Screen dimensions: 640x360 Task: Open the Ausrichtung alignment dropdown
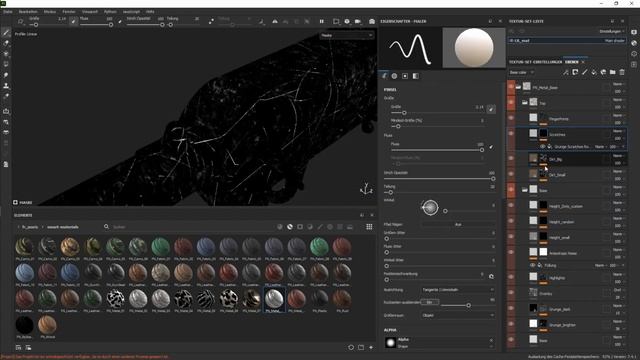pyautogui.click(x=458, y=290)
